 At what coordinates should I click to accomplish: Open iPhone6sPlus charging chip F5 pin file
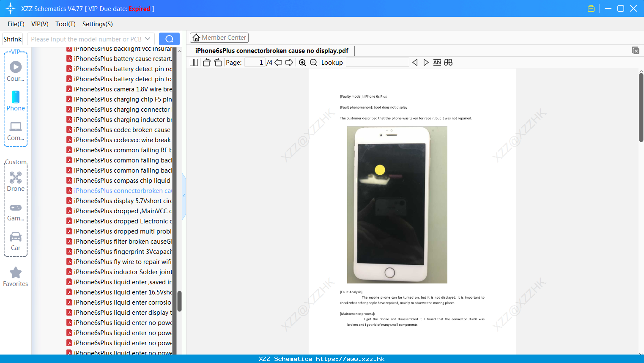pyautogui.click(x=119, y=99)
